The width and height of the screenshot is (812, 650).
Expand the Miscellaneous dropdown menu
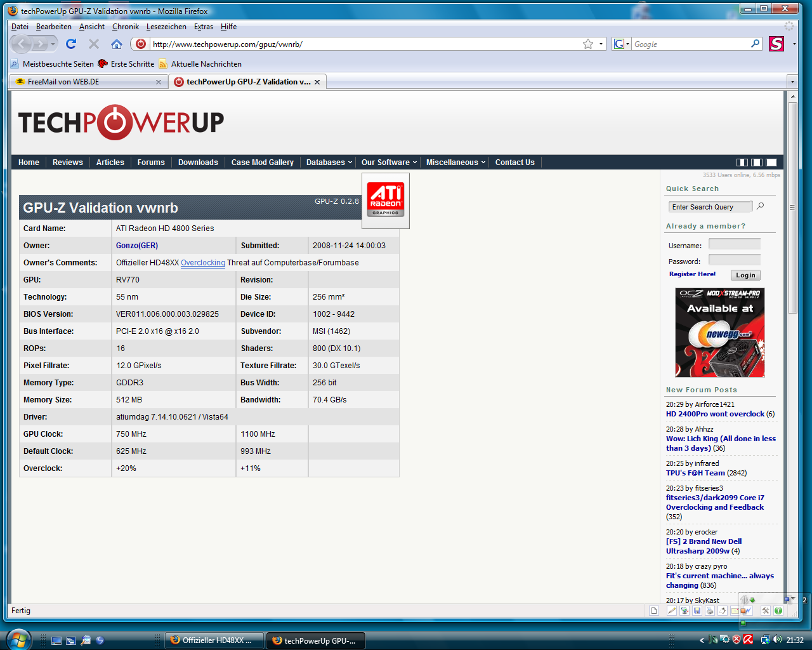click(x=455, y=162)
